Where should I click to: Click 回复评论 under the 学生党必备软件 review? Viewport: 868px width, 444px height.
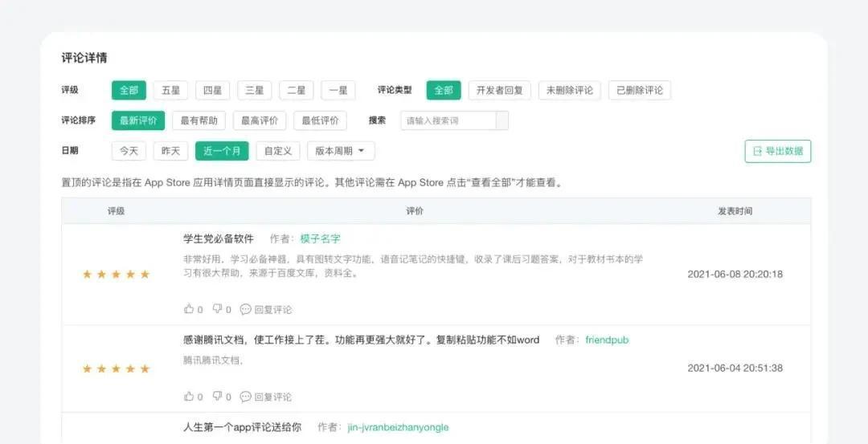(x=266, y=309)
